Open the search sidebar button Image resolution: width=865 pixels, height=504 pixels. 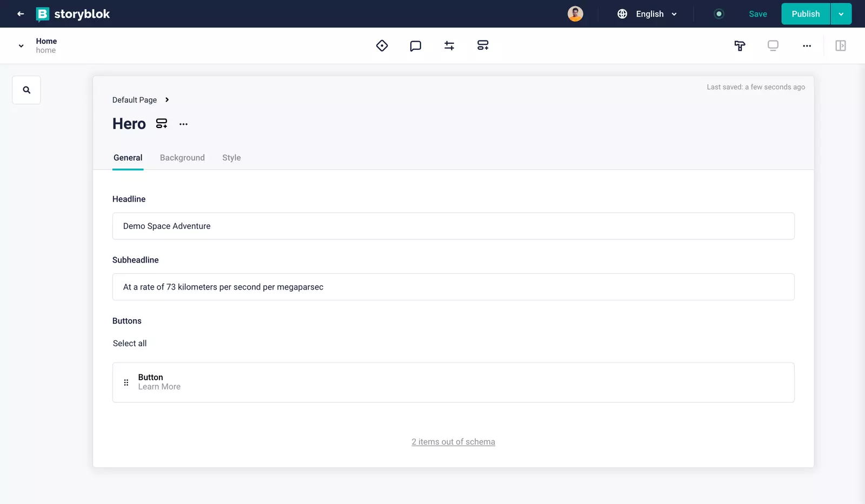tap(26, 90)
